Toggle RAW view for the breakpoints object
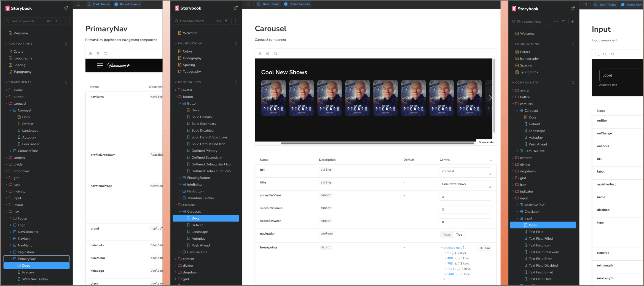The image size is (644, 286). (x=485, y=248)
